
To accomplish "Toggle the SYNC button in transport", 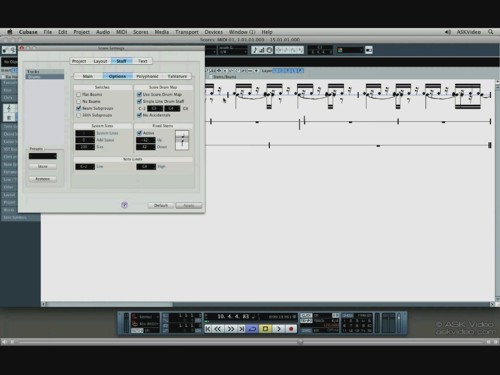I will pos(306,330).
